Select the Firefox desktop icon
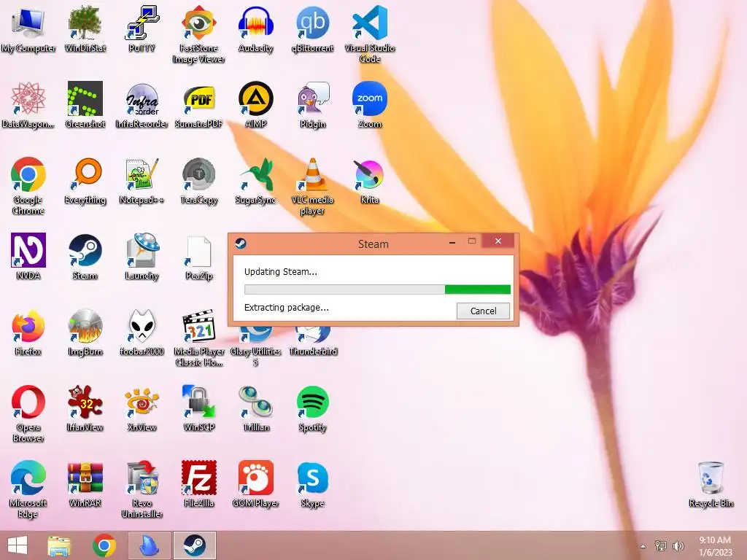 point(28,332)
